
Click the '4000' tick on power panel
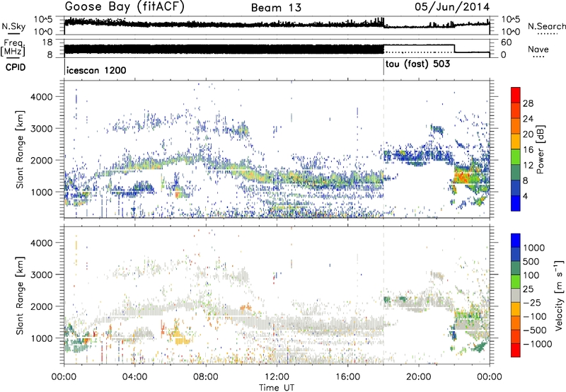pos(42,97)
